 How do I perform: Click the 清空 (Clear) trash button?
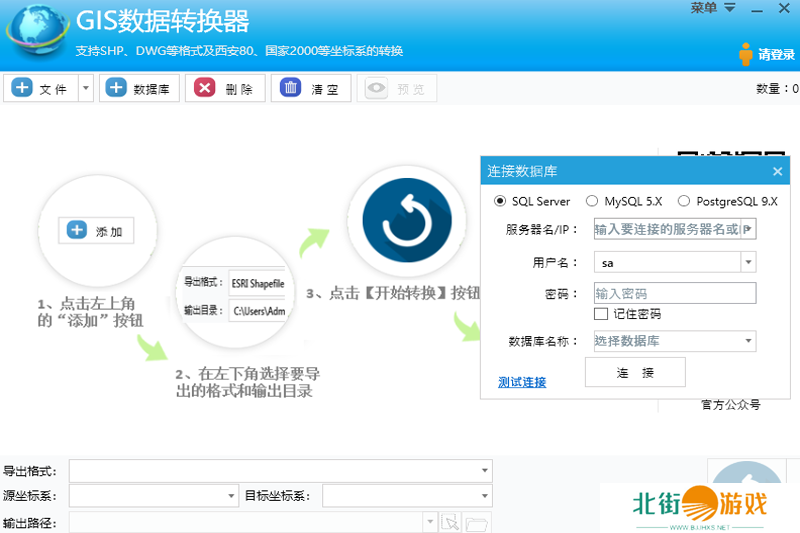tap(311, 89)
